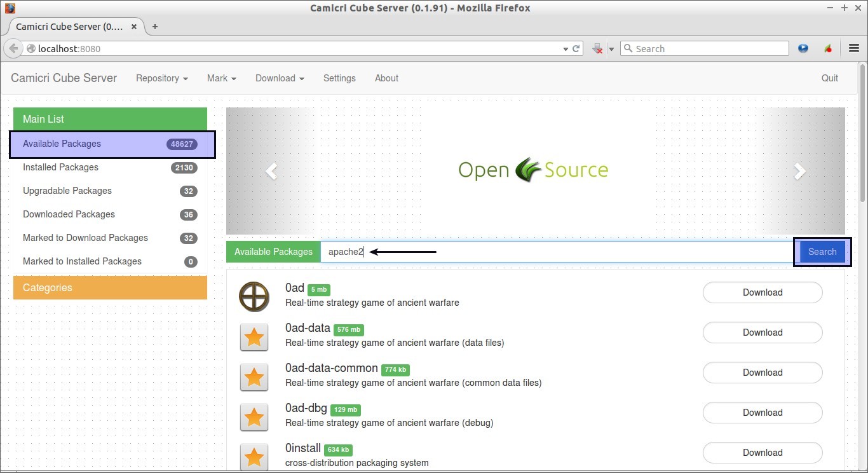Select Installed Packages in sidebar
868x473 pixels.
click(110, 167)
